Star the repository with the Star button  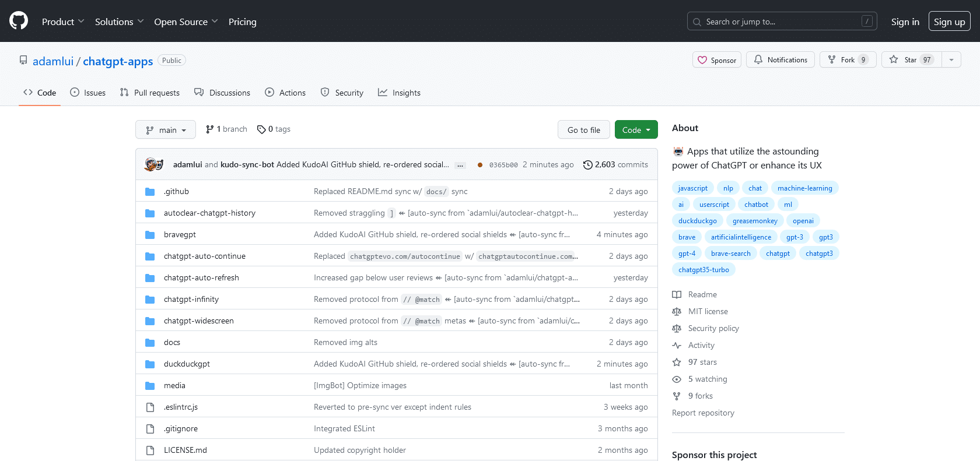tap(911, 60)
